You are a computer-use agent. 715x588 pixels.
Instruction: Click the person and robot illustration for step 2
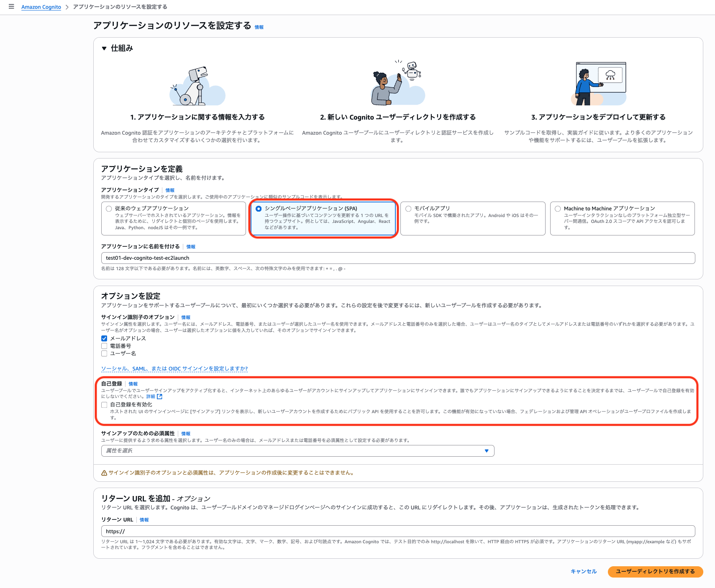click(398, 82)
